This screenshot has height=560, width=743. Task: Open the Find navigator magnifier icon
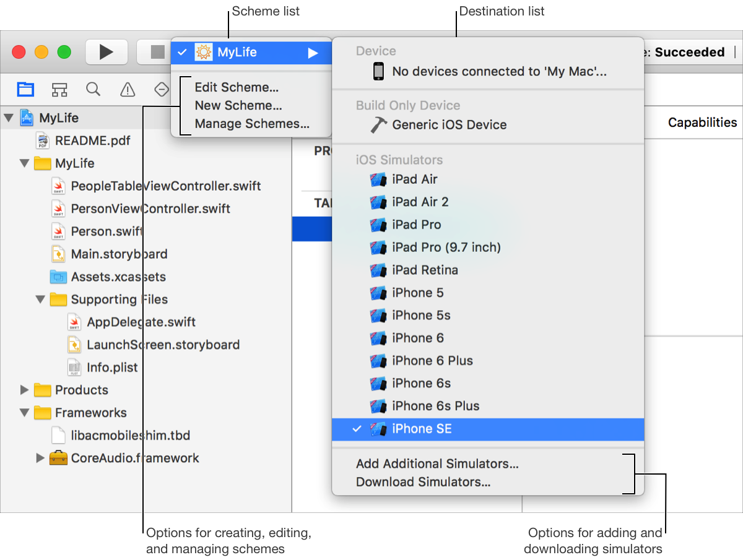click(93, 90)
